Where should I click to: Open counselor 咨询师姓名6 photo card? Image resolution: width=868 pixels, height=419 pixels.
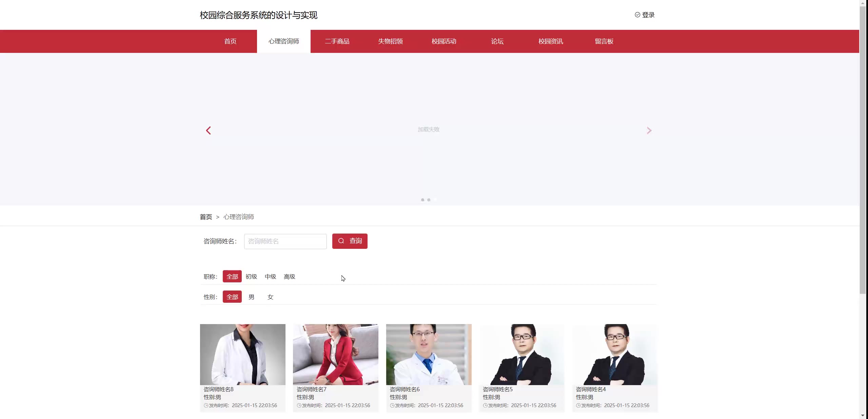point(429,354)
